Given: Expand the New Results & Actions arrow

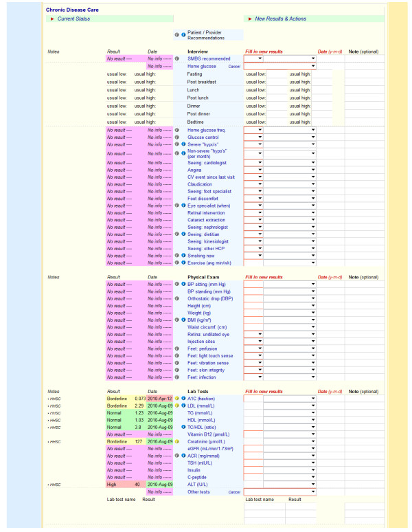Looking at the screenshot, I should (250, 19).
